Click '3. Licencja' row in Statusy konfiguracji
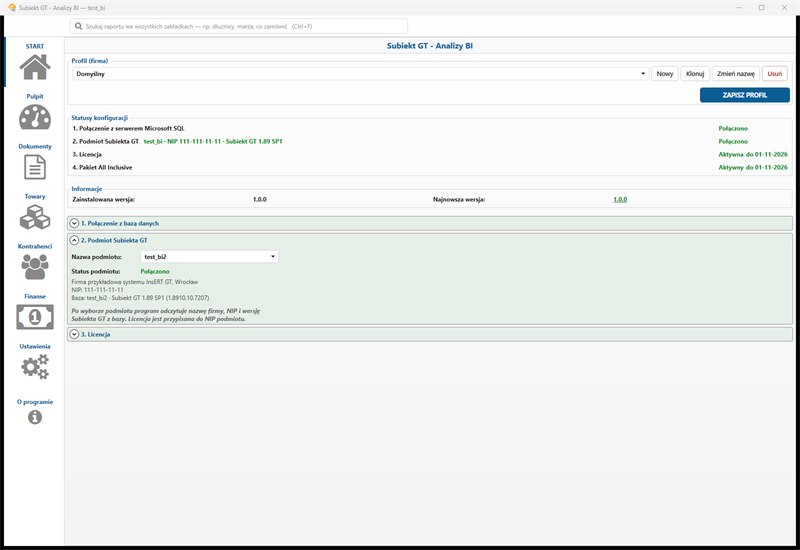800x550 pixels. pos(87,154)
